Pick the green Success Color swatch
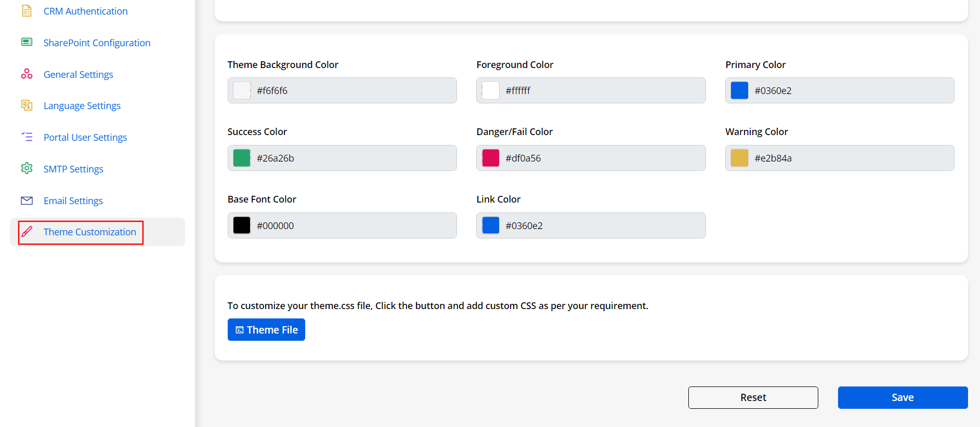Viewport: 980px width, 427px height. 242,158
